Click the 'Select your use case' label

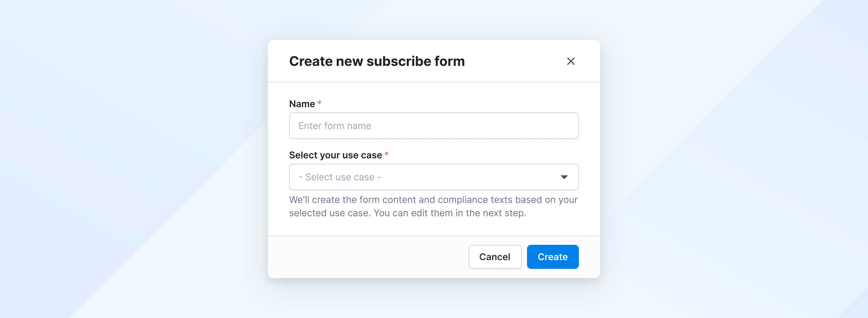pyautogui.click(x=335, y=155)
